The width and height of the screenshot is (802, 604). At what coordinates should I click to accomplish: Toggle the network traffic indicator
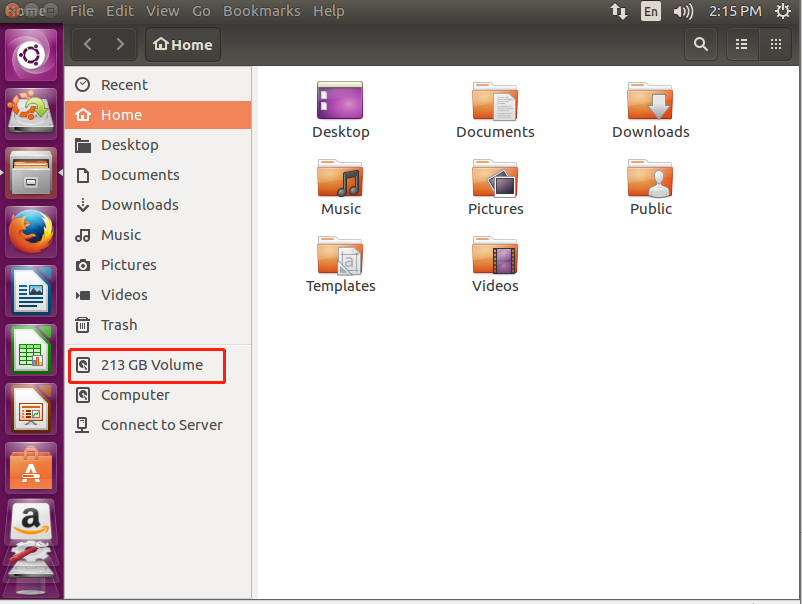(x=619, y=11)
